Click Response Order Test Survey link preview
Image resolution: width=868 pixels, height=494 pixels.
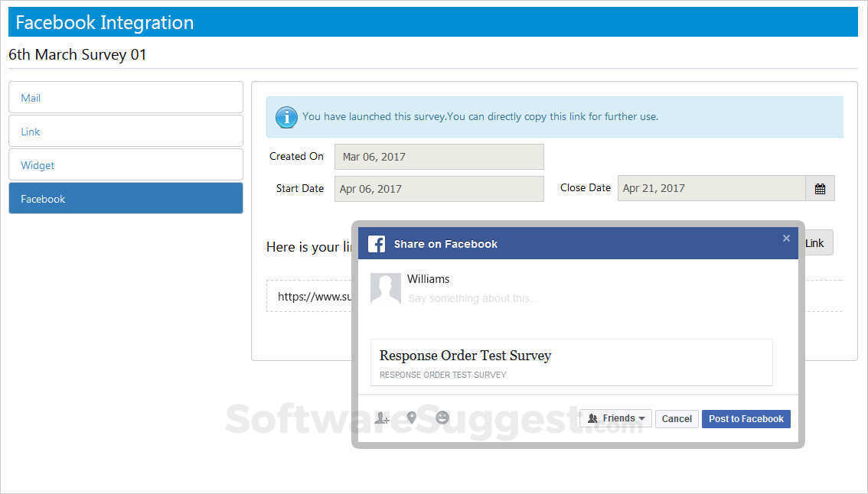tap(571, 362)
